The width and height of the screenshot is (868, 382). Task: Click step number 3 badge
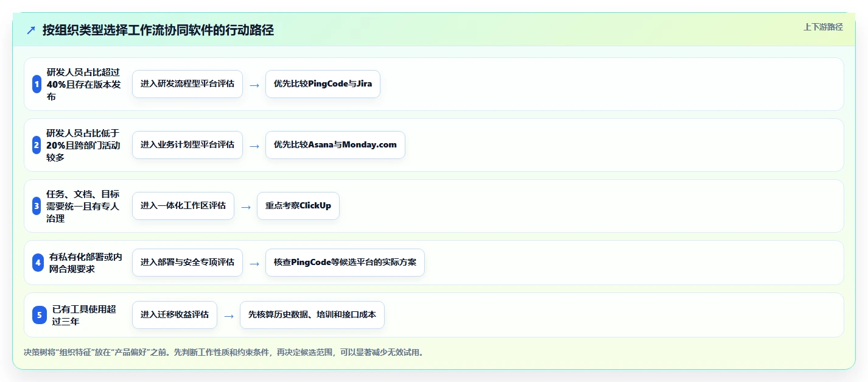(37, 206)
